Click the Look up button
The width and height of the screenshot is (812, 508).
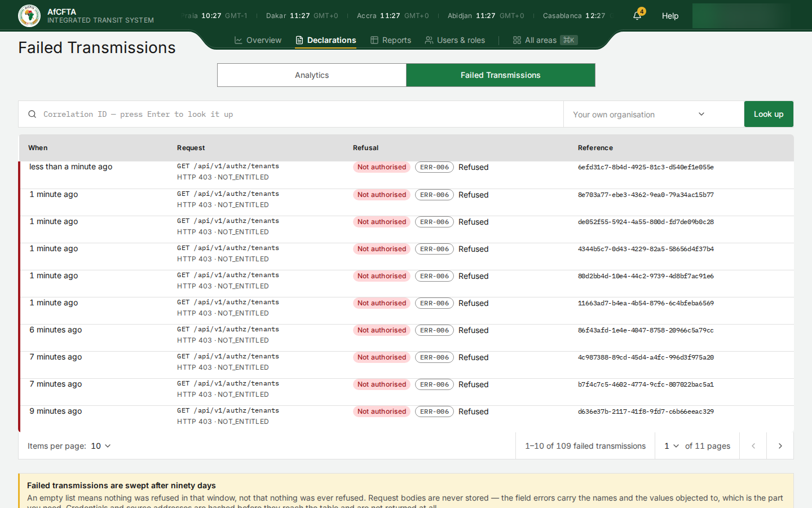click(769, 114)
